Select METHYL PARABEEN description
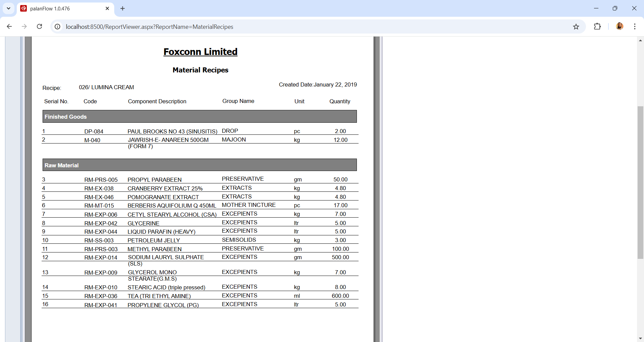The width and height of the screenshot is (644, 342). [155, 249]
